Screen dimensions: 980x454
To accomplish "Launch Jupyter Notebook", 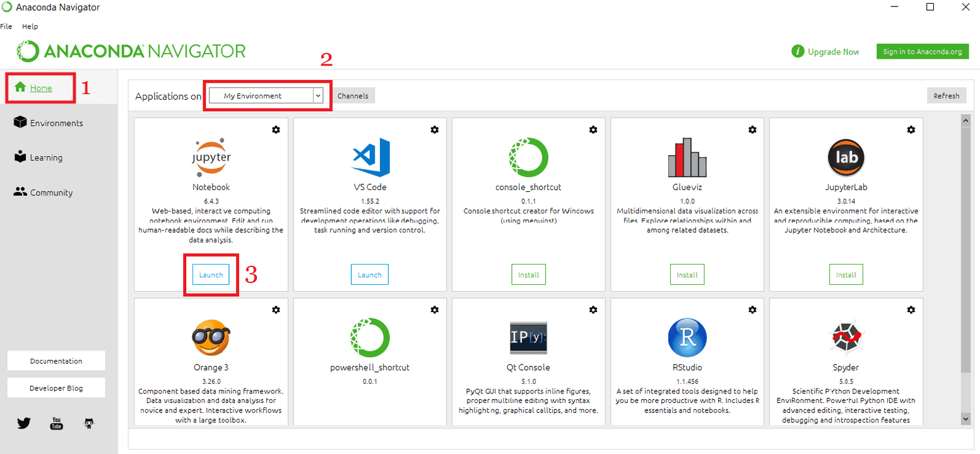I will coord(211,275).
